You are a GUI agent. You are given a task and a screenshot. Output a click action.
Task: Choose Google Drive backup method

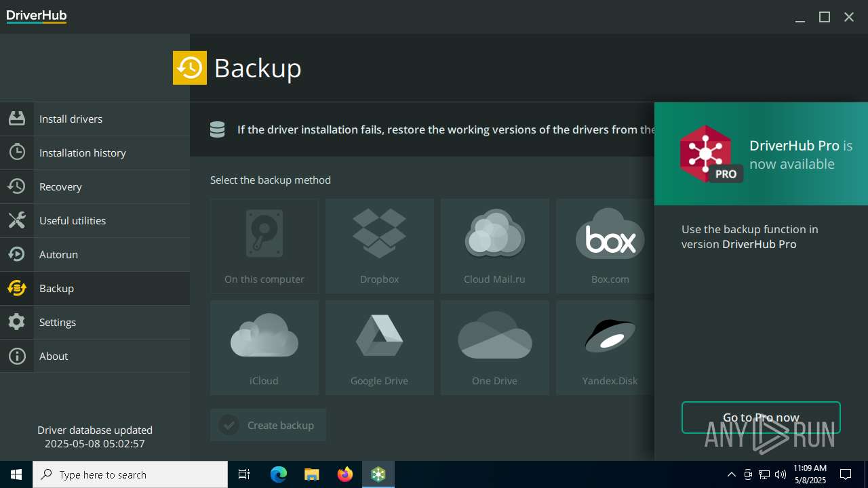click(x=380, y=348)
